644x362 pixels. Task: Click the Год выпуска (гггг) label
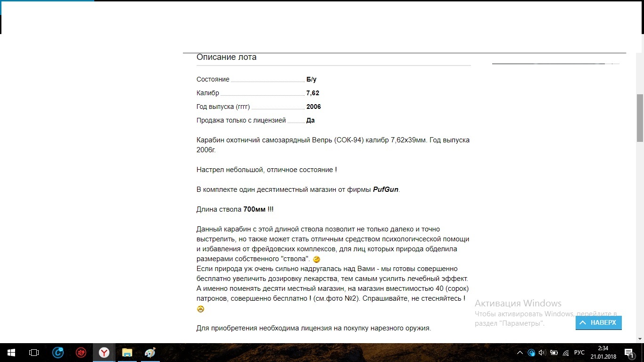pos(223,107)
